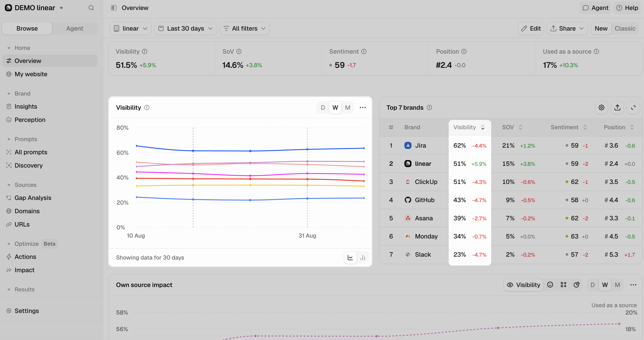Set Visibility chart to daily (D)
This screenshot has height=340, width=644.
point(323,107)
